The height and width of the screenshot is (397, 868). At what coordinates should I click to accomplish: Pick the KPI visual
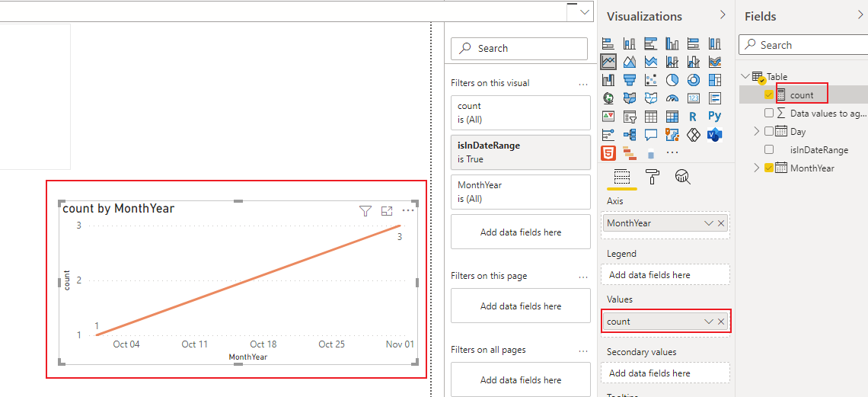click(609, 117)
